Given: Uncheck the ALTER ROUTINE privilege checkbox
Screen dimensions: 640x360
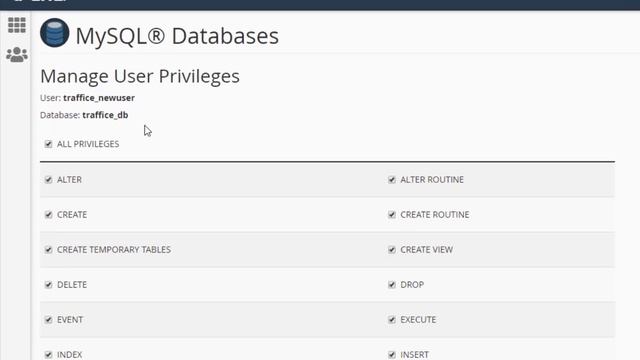Looking at the screenshot, I should [392, 180].
